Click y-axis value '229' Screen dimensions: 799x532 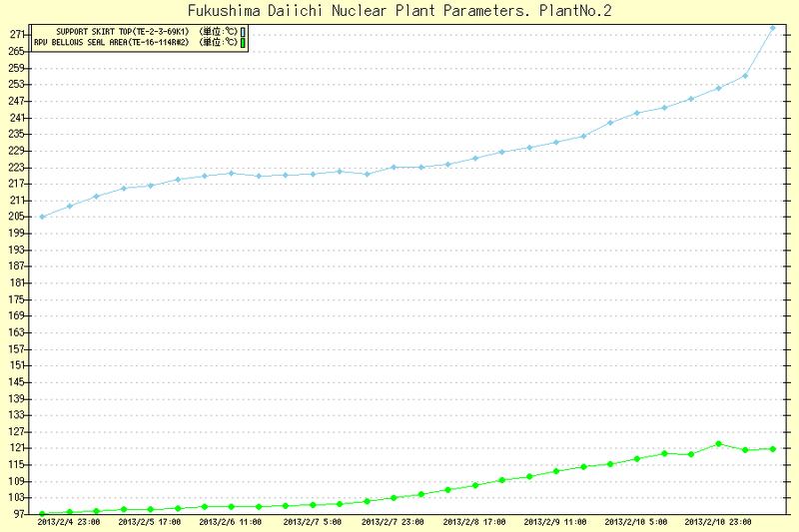tap(16, 151)
